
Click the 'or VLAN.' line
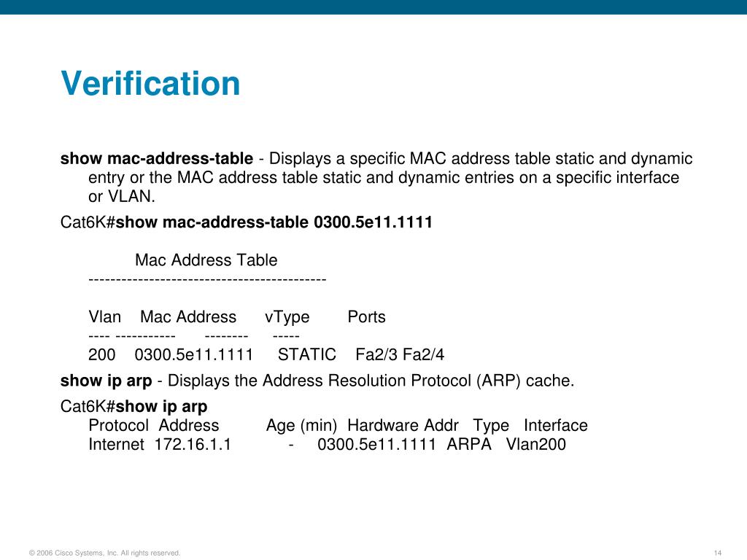point(122,196)
